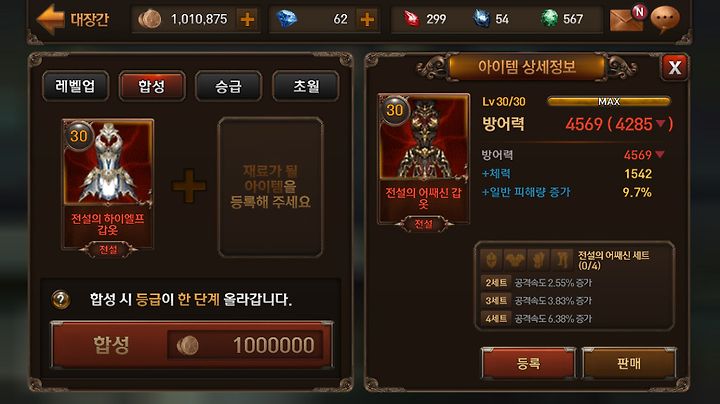
Task: Add more gold coins with plus
Action: coord(247,19)
